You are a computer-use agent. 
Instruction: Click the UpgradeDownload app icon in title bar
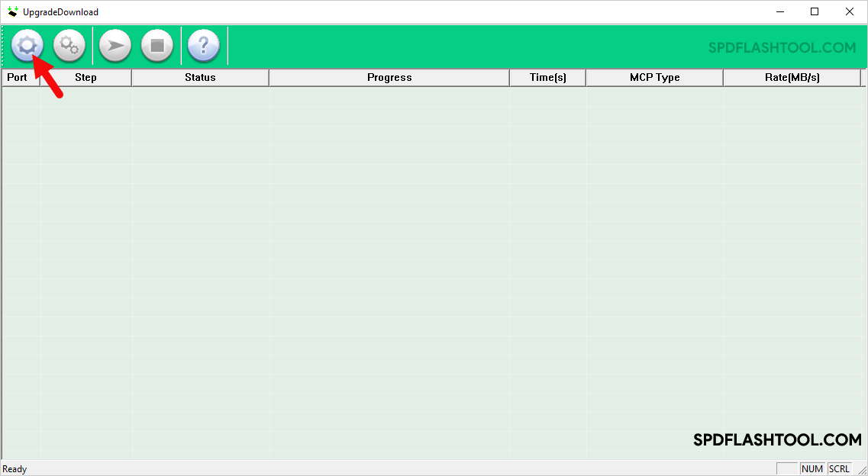pyautogui.click(x=12, y=11)
